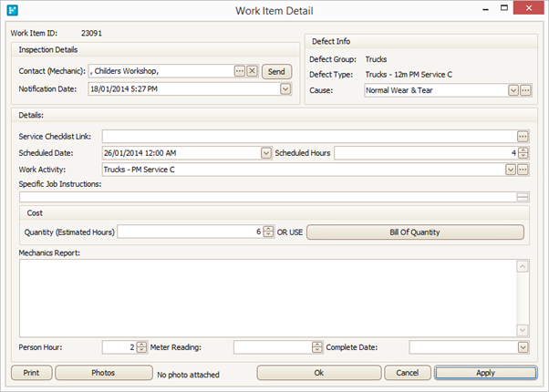This screenshot has width=549, height=392.
Task: Click the Photos button
Action: pyautogui.click(x=102, y=372)
